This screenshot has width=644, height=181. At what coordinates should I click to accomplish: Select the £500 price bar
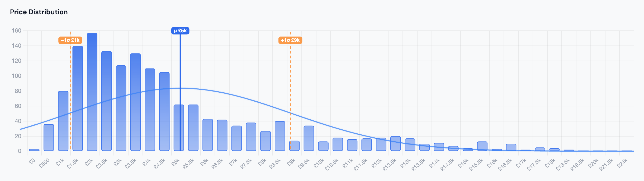pyautogui.click(x=49, y=138)
